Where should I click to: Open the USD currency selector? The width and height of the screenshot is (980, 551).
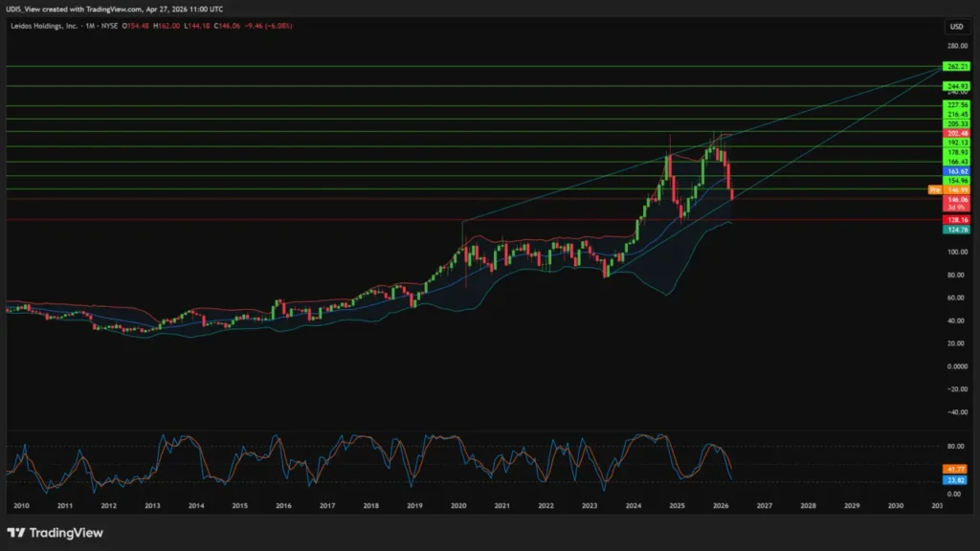956,26
